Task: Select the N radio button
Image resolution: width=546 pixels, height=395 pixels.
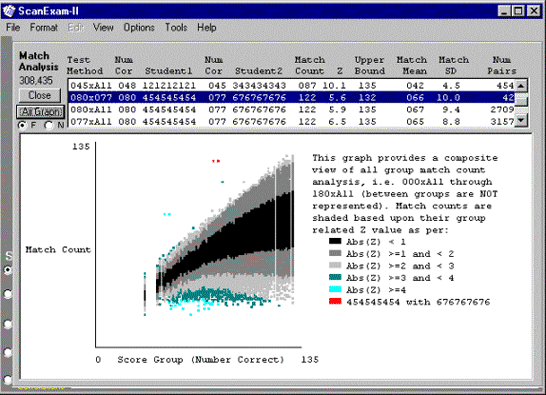Action: click(49, 125)
